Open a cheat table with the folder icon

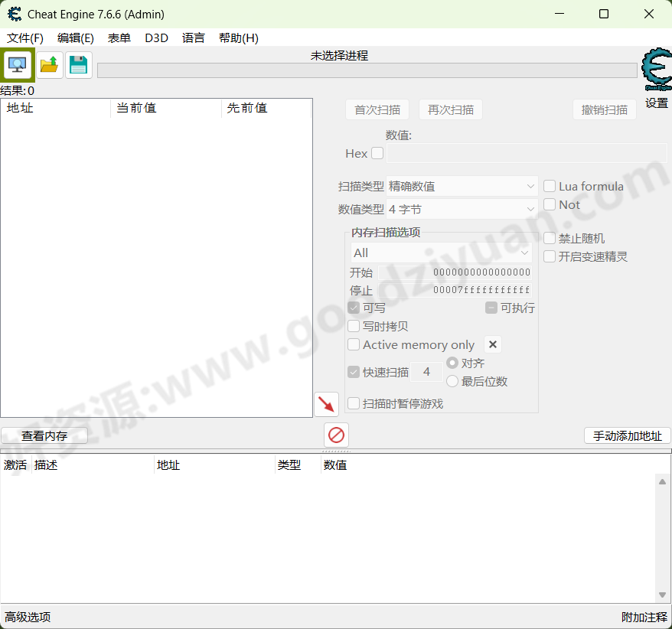pos(49,64)
